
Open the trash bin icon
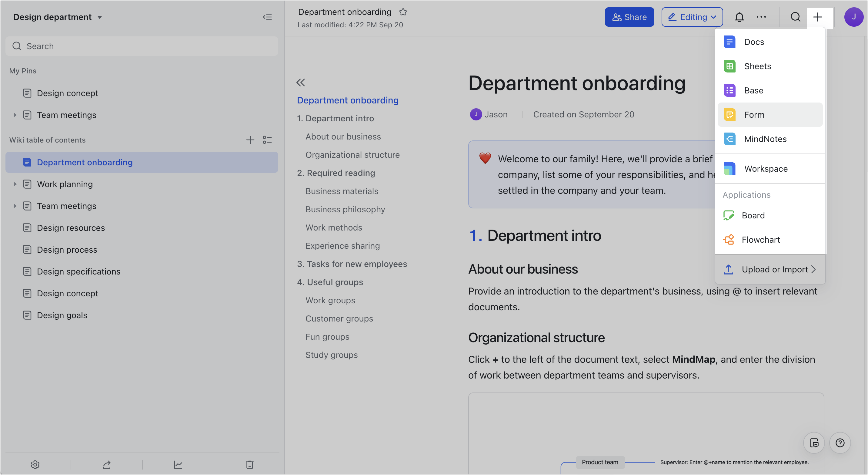tap(250, 465)
